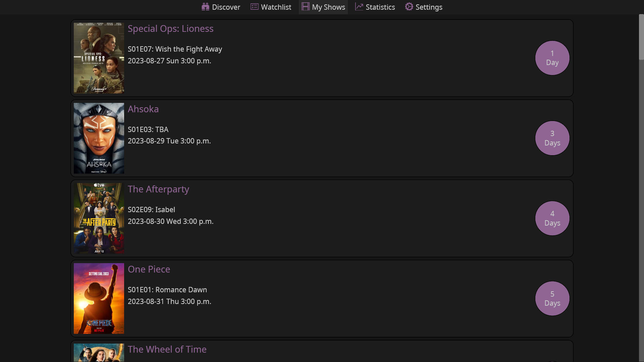Click the binoculars Discover icon
This screenshot has width=644, height=362.
pos(205,7)
